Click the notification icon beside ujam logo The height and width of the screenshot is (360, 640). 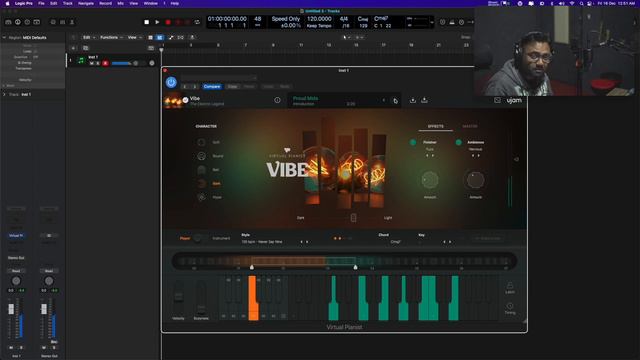click(x=497, y=100)
